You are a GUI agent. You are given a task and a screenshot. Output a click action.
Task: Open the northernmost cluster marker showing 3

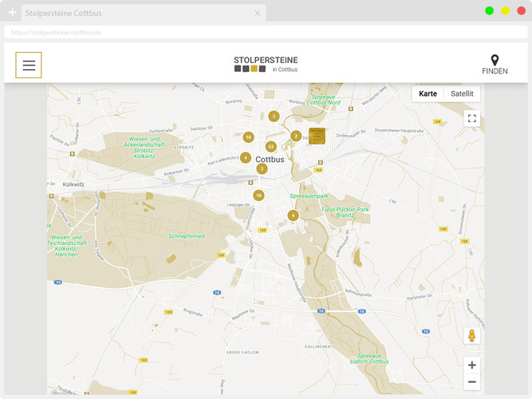(x=274, y=117)
